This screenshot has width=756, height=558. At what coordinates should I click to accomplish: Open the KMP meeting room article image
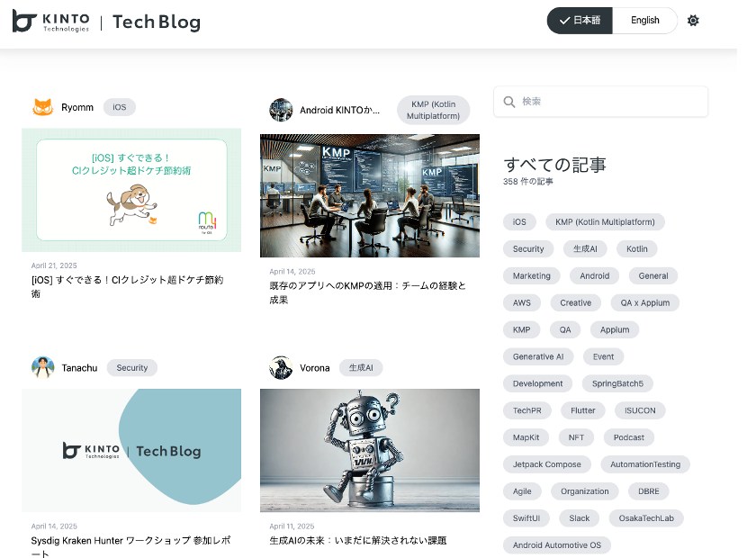point(370,195)
